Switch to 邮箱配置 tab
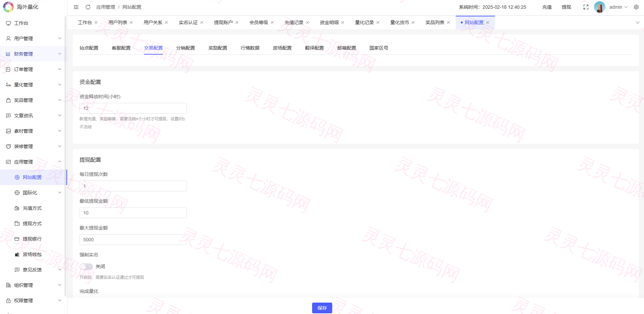644x314 pixels. pos(347,48)
